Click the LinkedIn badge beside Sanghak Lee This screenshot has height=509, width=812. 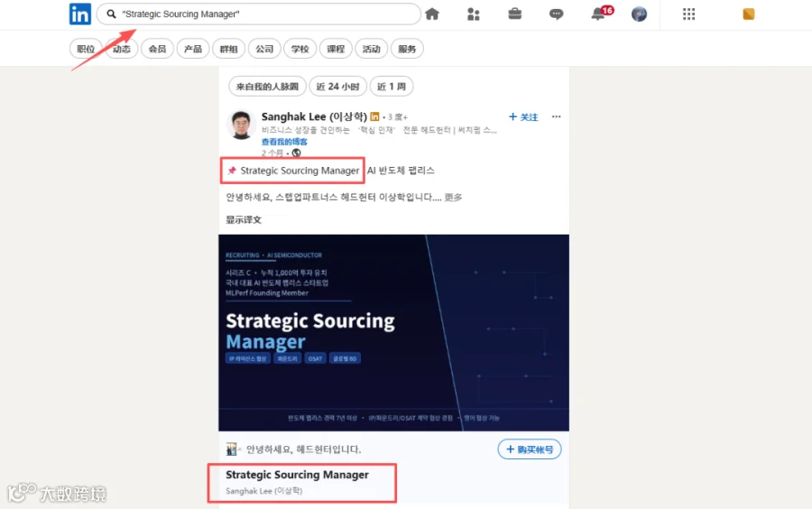click(375, 116)
